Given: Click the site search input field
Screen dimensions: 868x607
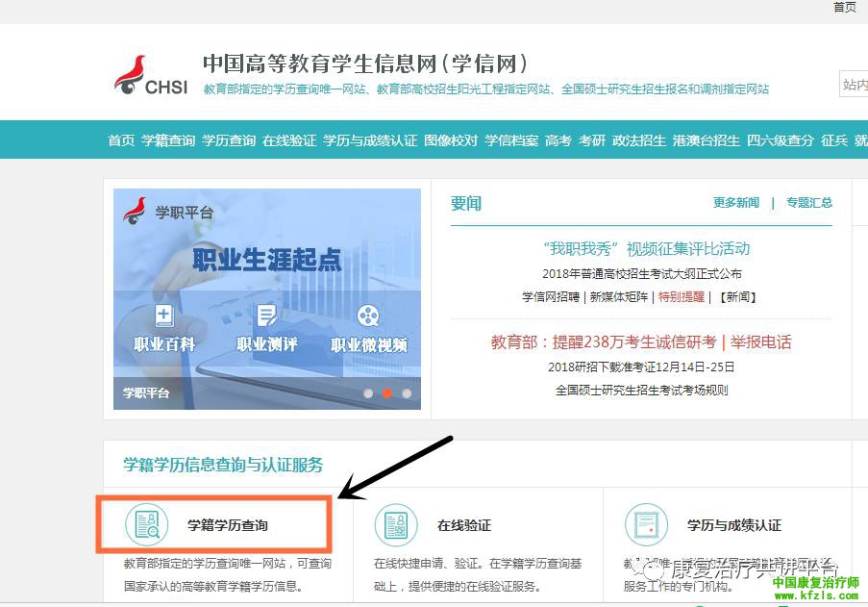Looking at the screenshot, I should click(x=855, y=85).
